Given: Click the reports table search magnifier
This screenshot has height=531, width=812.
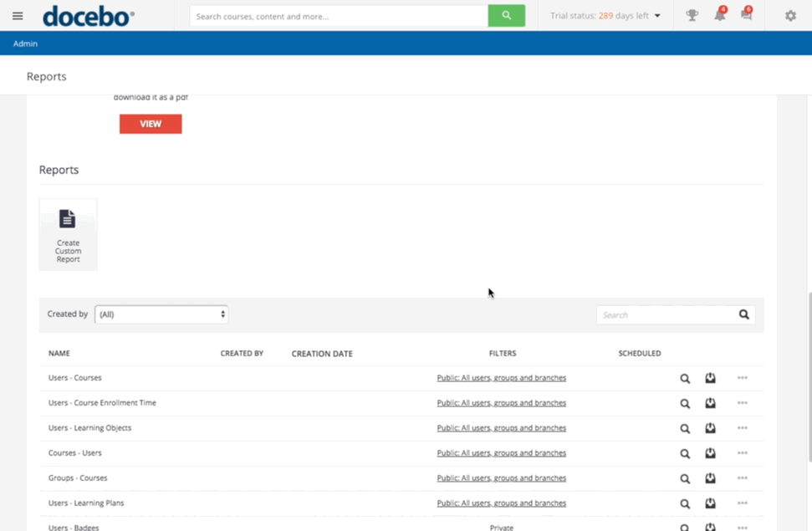Looking at the screenshot, I should 743,315.
